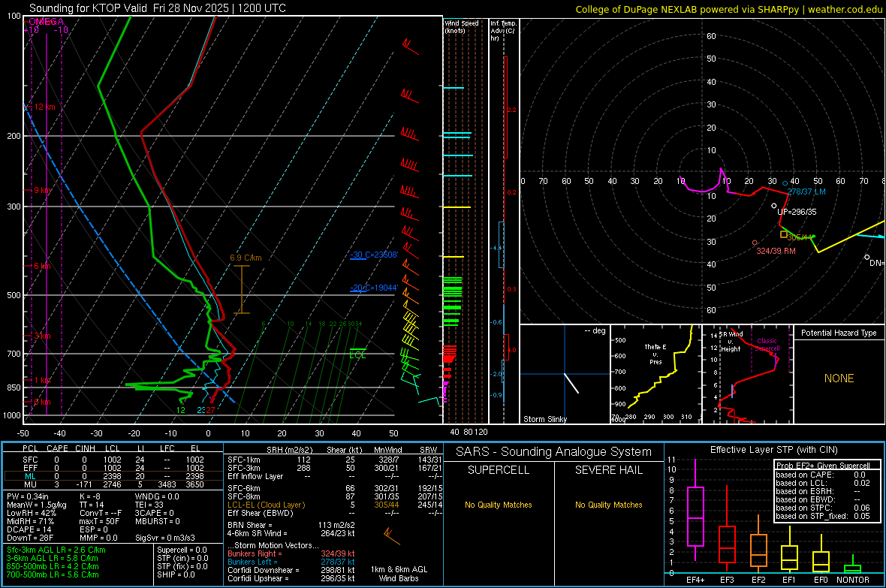Click the Storm Slinky label

point(544,419)
